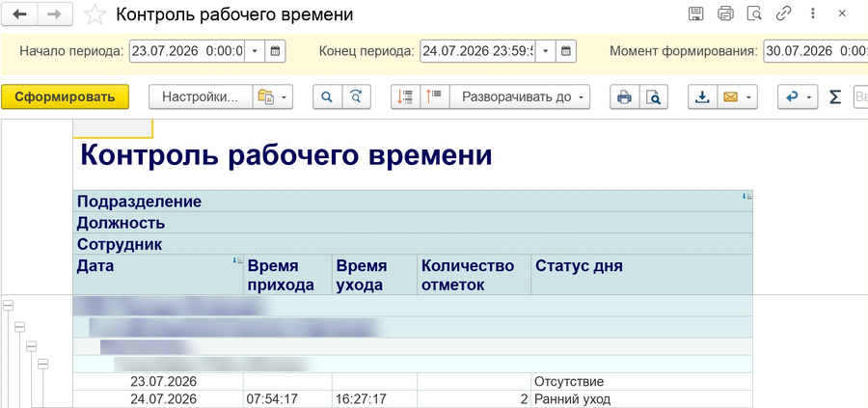Copy link with chain icon
The height and width of the screenshot is (408, 868).
pyautogui.click(x=783, y=14)
